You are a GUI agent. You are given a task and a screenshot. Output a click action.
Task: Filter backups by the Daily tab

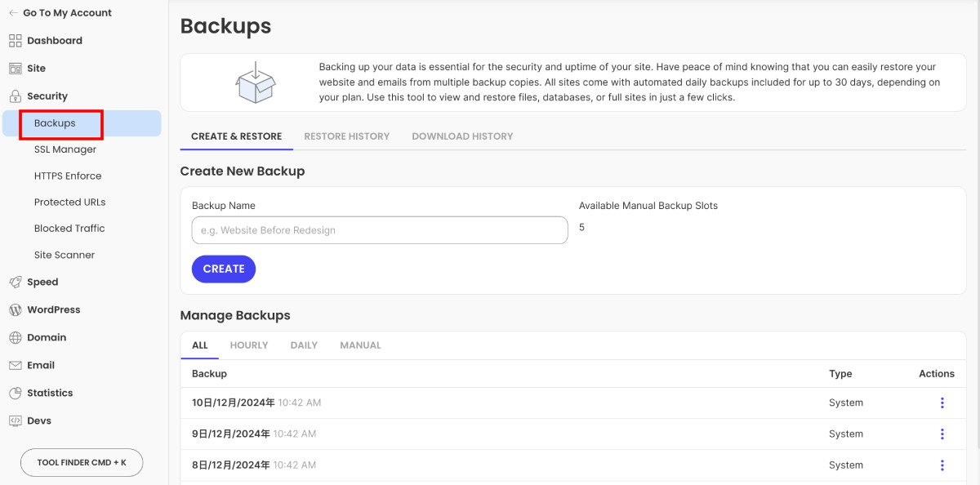tap(304, 345)
